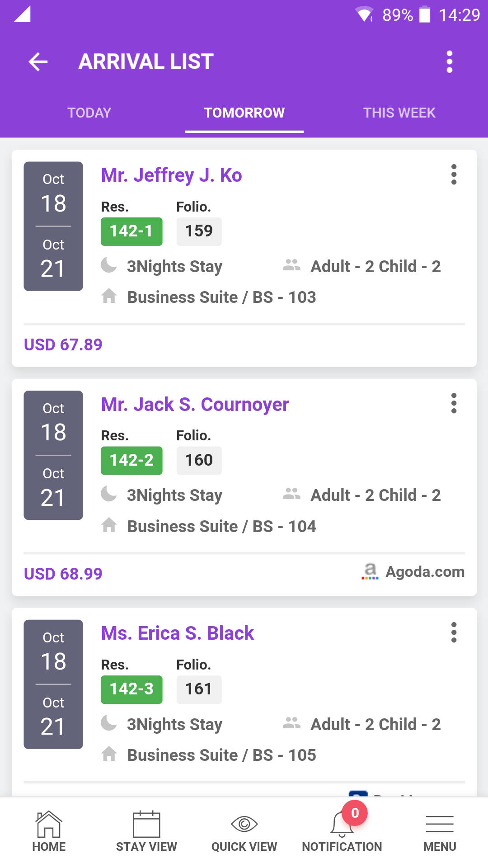Tap folio number 161 for Erica Black
This screenshot has height=868, width=488.
point(199,689)
